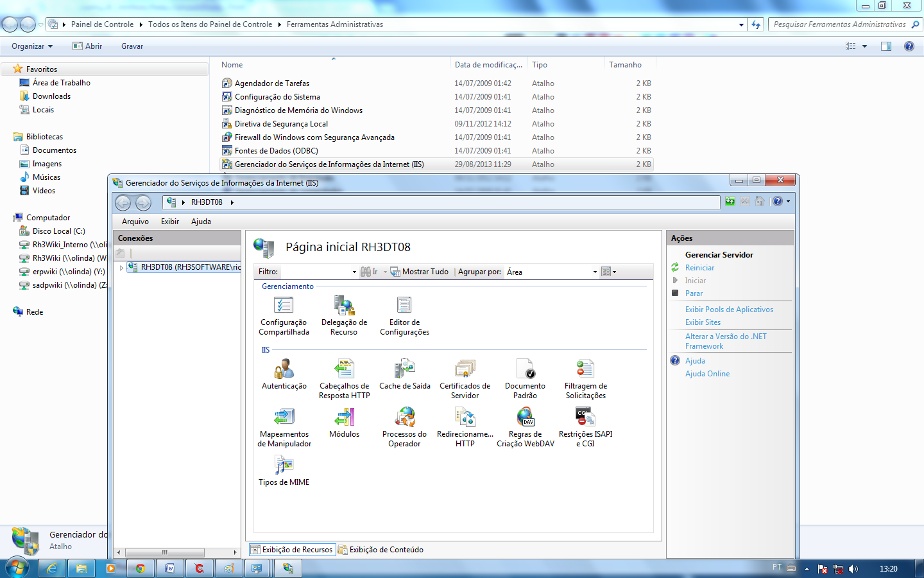The image size is (924, 578).
Task: Select Documentos under Bibliotecas
Action: point(55,150)
